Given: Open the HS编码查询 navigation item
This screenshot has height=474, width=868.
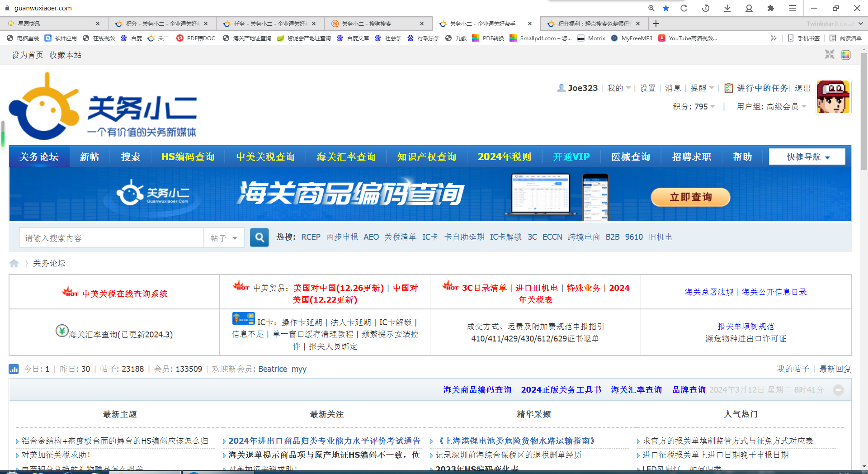Looking at the screenshot, I should point(188,157).
